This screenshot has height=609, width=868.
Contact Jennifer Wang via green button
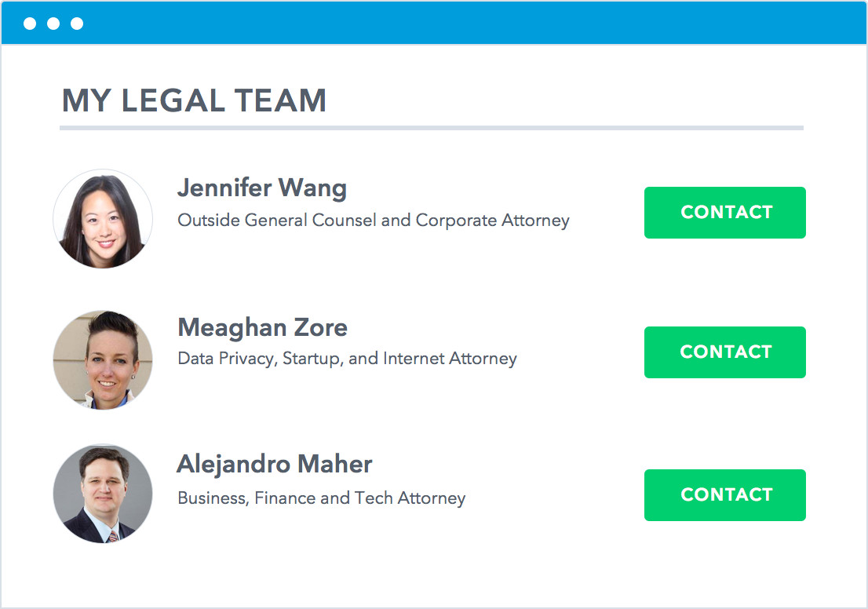point(724,213)
